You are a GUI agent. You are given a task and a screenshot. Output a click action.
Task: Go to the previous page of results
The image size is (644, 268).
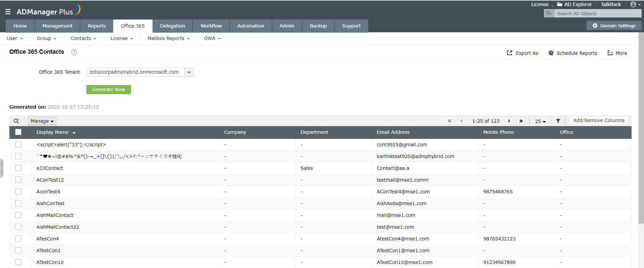tap(462, 121)
